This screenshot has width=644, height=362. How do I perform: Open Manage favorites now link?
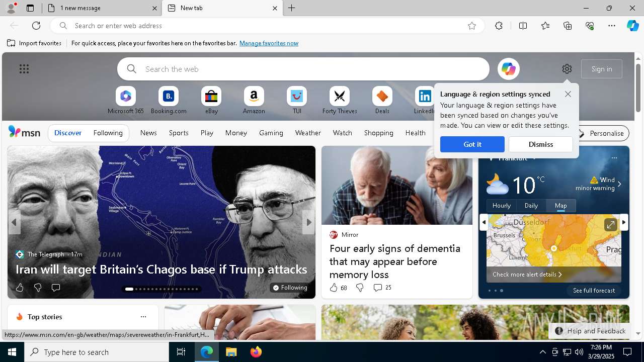[269, 43]
